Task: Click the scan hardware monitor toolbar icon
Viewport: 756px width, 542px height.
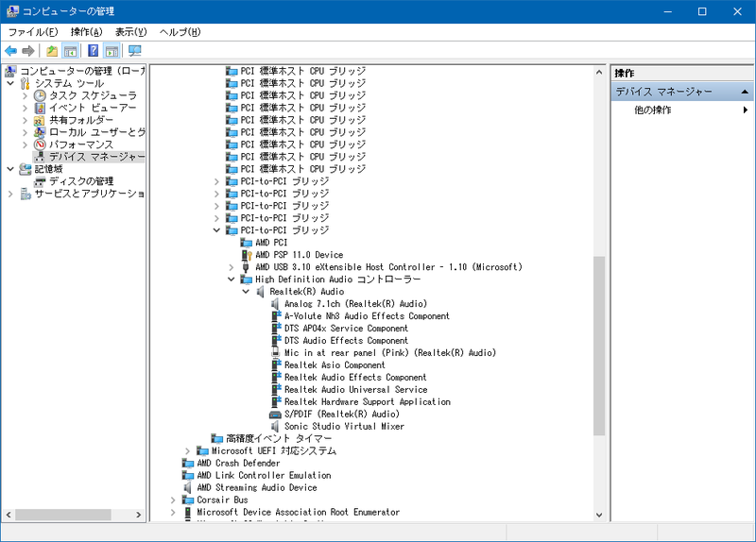Action: coord(135,51)
